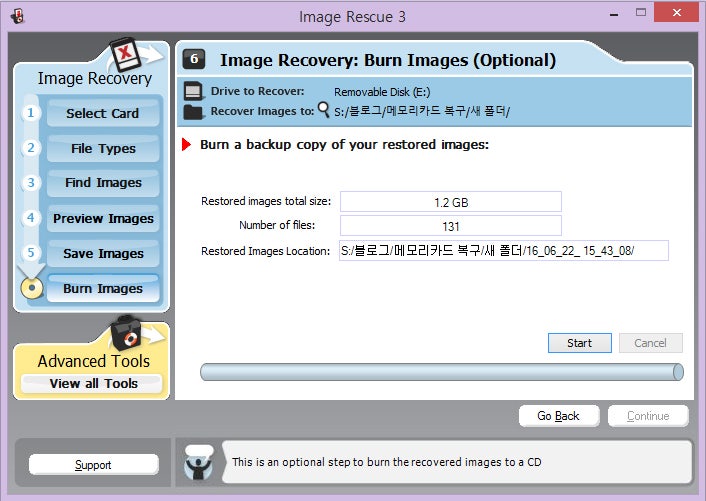Viewport: 706px width, 501px height.
Task: Click step number 4 circle
Action: [31, 218]
